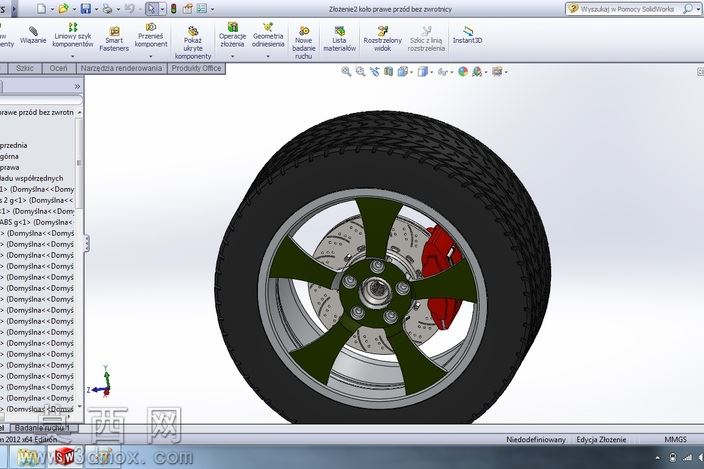Zoom to fit using the magnifier icon
This screenshot has width=704, height=469.
click(346, 71)
